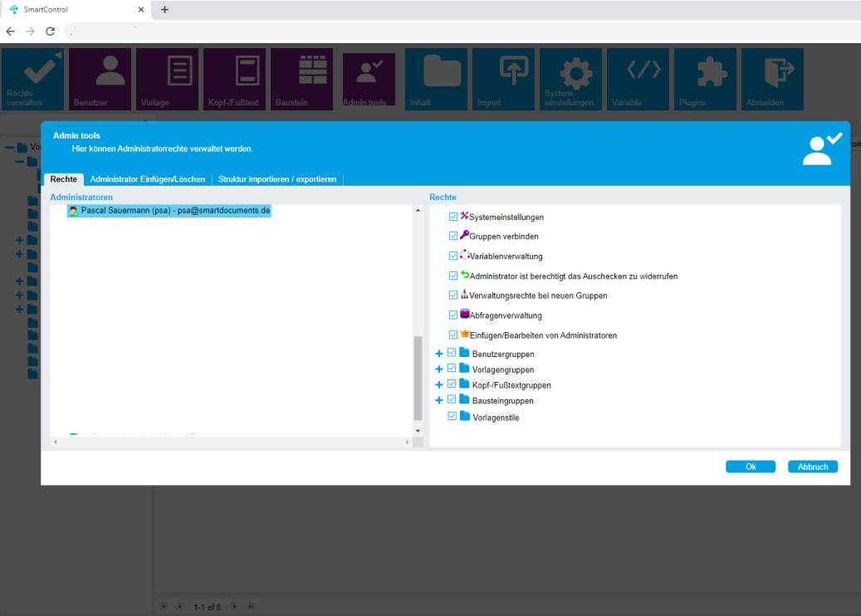Click the Abbruch button
This screenshot has width=861, height=616.
click(812, 467)
